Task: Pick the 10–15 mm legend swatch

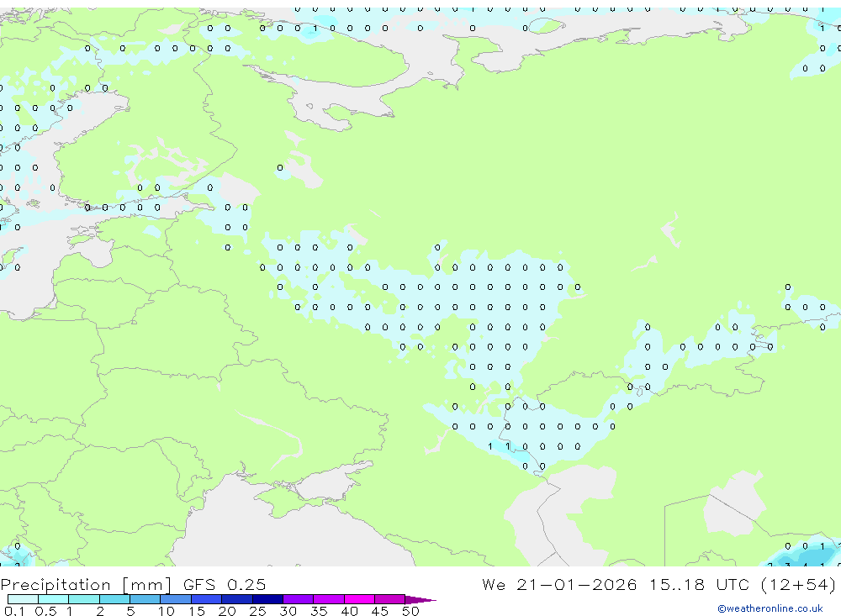Action: 176,599
